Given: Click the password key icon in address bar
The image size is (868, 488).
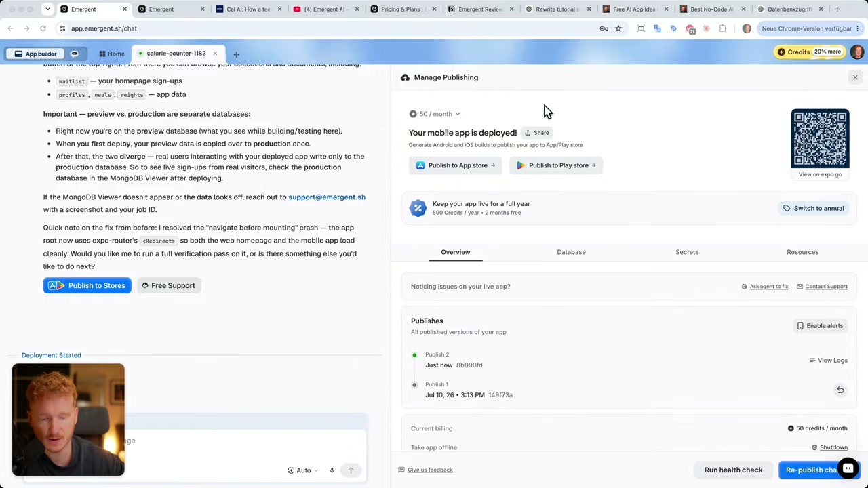Looking at the screenshot, I should tap(604, 28).
